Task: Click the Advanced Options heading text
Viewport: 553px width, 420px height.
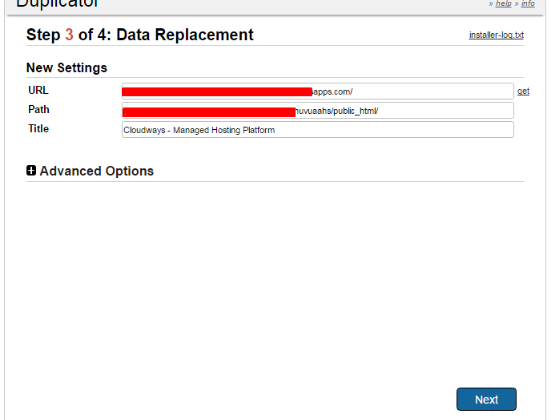Action: point(97,171)
